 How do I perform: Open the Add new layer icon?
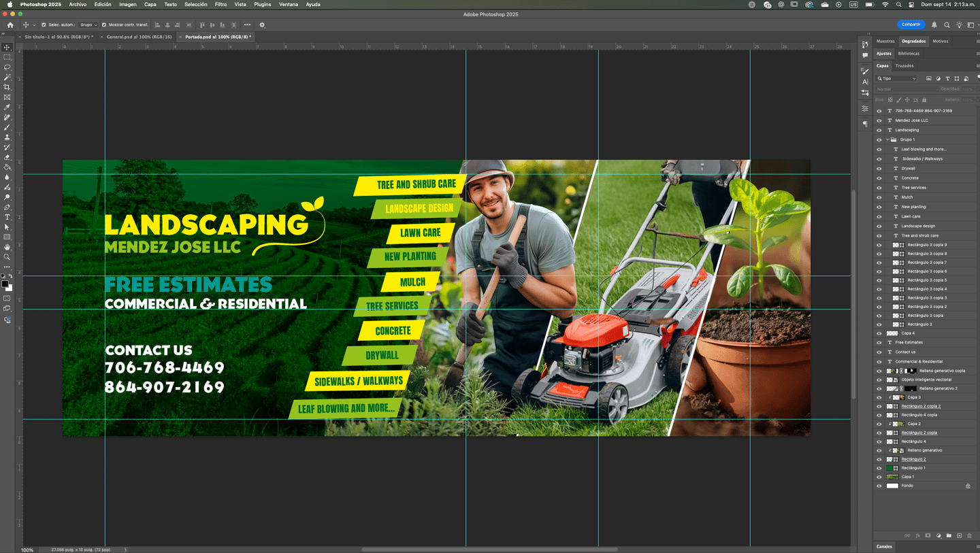960,535
